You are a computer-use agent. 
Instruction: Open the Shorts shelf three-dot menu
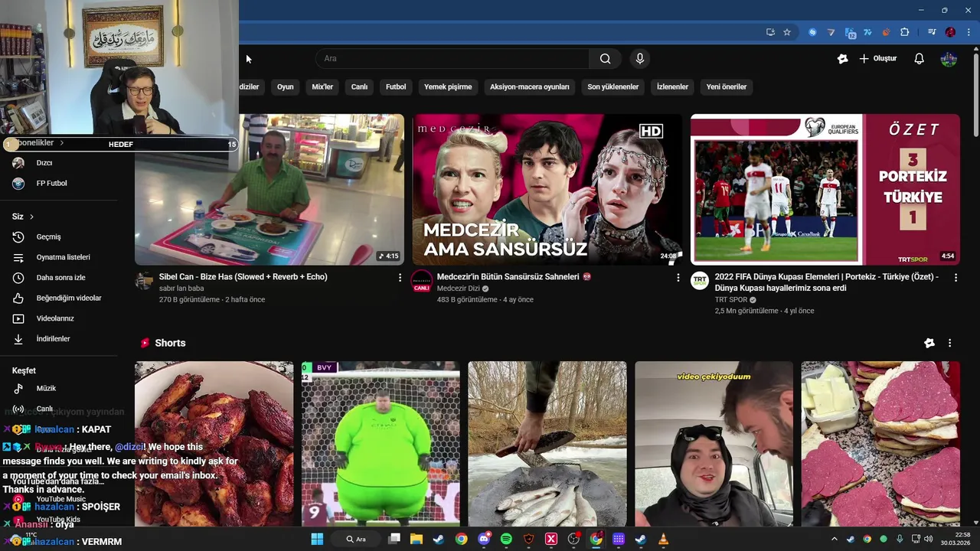pos(949,344)
